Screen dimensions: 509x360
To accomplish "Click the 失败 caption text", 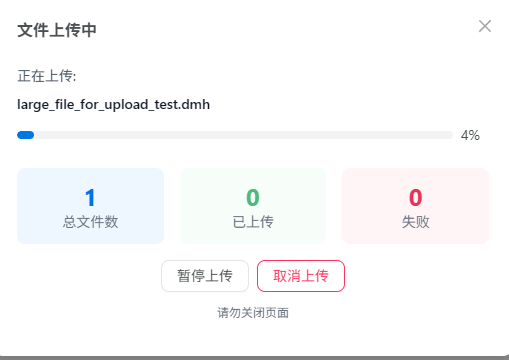I will (x=415, y=222).
